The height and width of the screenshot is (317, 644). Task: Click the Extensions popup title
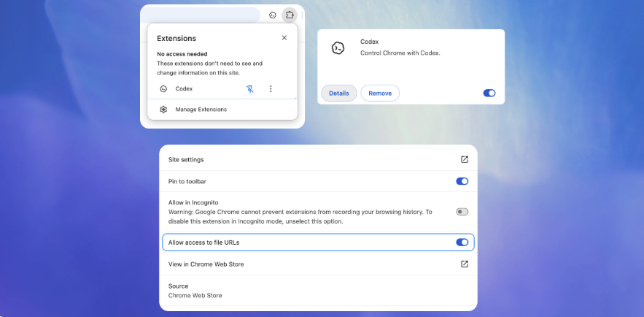176,38
